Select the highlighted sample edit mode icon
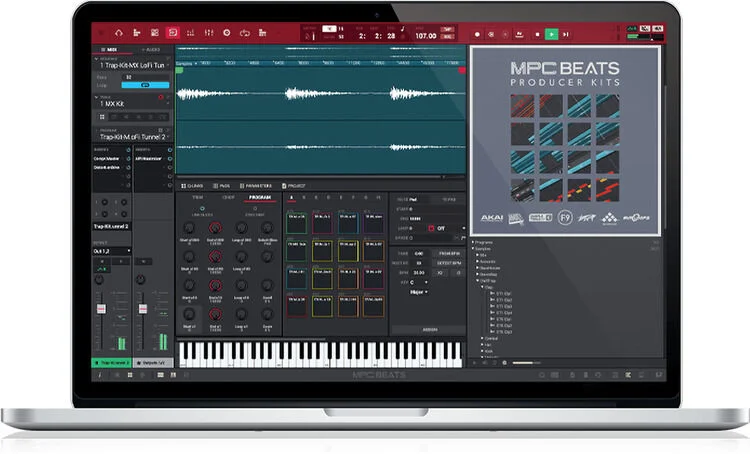The height and width of the screenshot is (454, 750). click(173, 33)
